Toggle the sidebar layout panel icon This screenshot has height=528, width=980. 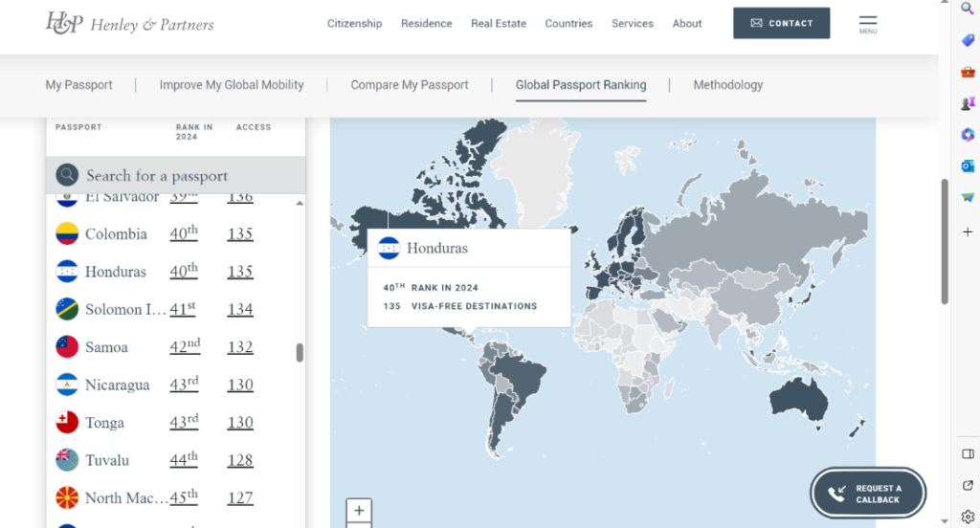(968, 453)
